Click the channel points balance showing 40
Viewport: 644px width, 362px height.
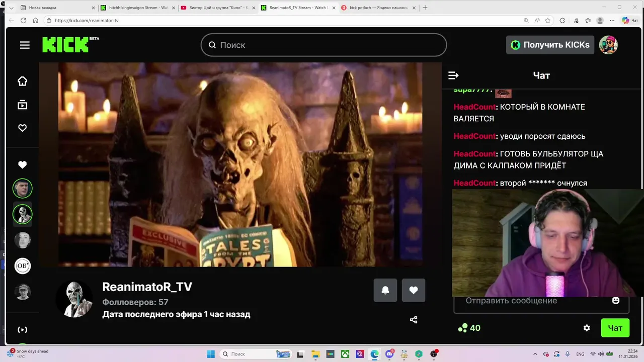pos(469,328)
